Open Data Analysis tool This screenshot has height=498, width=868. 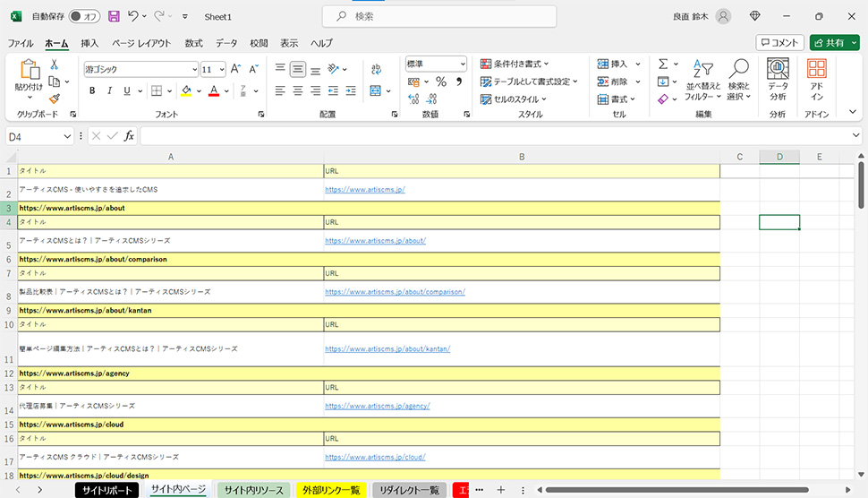click(x=778, y=81)
